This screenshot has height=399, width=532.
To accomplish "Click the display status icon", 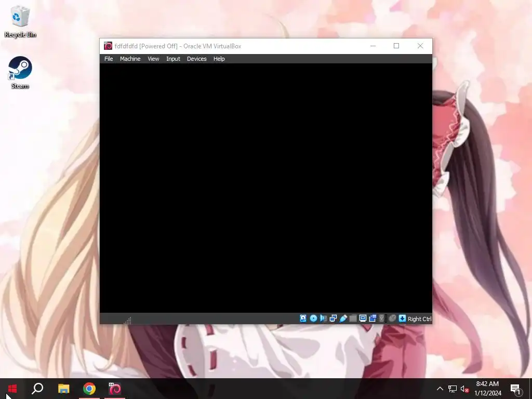I will pos(363,318).
